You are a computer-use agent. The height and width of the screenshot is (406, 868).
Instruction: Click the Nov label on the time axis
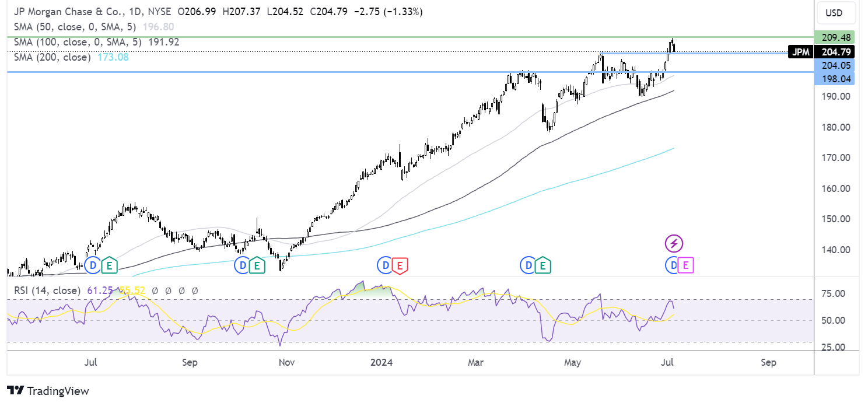coord(286,362)
